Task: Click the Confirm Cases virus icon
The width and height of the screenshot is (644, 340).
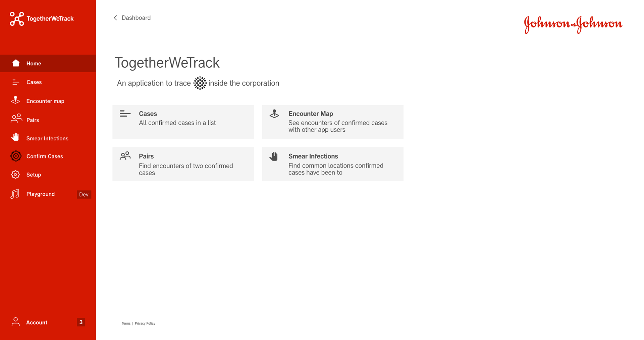Action: pos(16,156)
